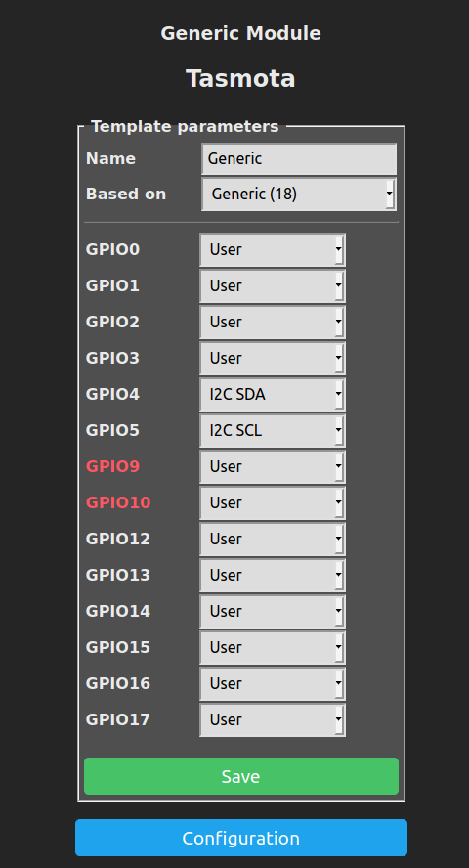Select the GPIO13 dropdown
Image resolution: width=469 pixels, height=868 pixels.
pos(273,575)
